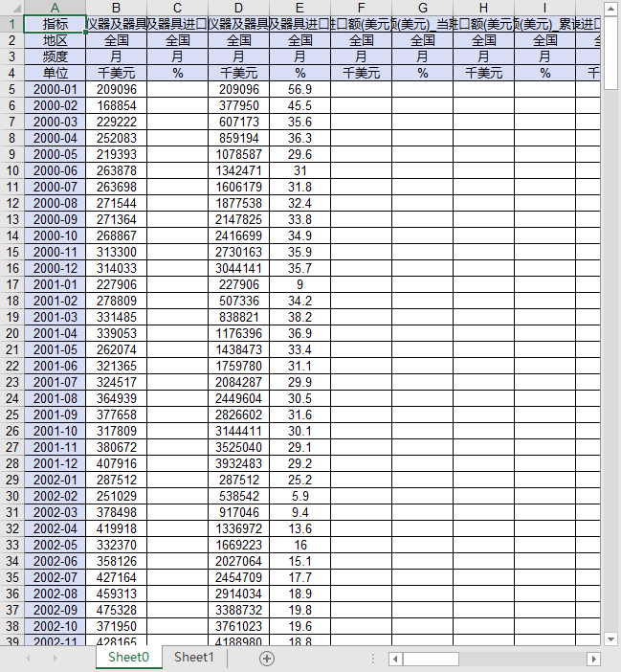Click cell with value 377950
This screenshot has width=621, height=672.
click(239, 106)
